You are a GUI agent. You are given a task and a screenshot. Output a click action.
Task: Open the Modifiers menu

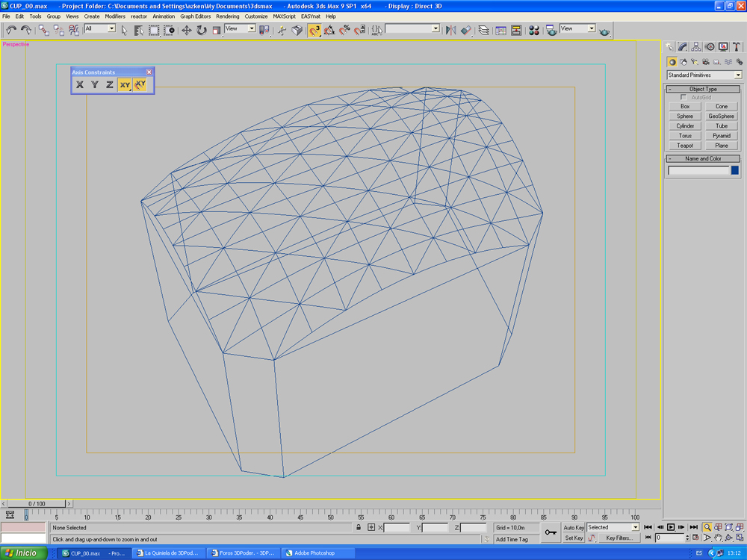(115, 16)
